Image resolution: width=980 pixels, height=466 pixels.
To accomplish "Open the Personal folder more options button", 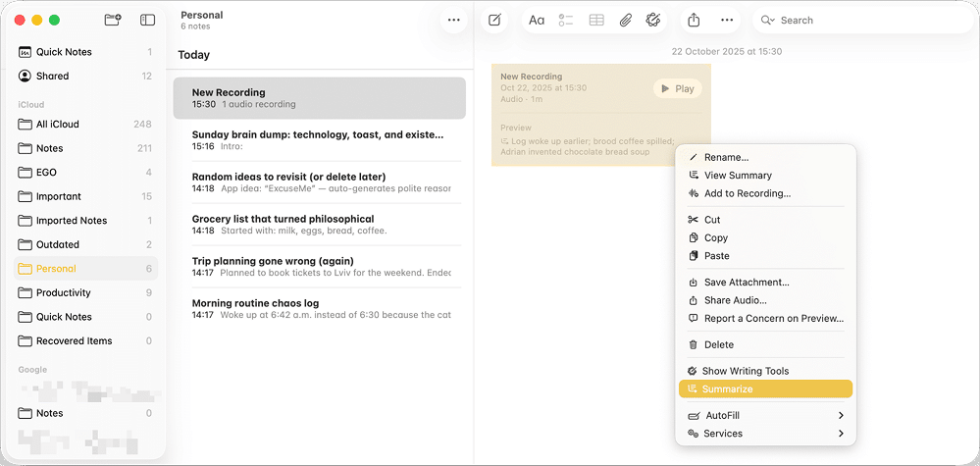I will click(x=454, y=20).
